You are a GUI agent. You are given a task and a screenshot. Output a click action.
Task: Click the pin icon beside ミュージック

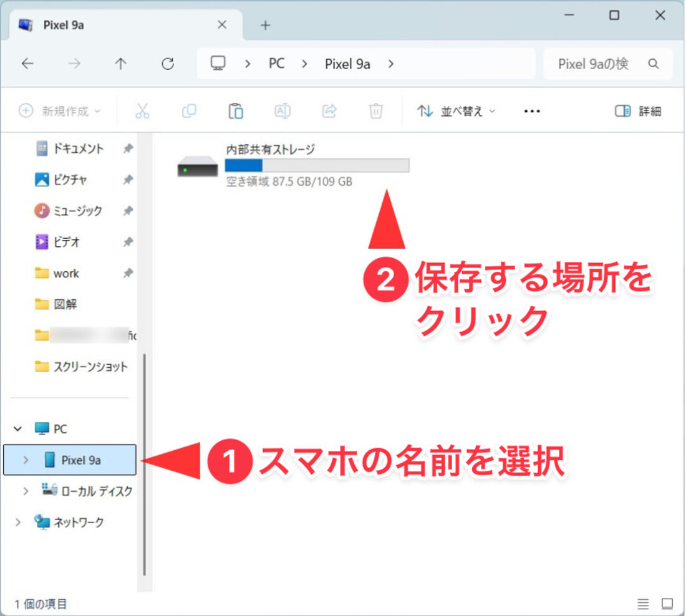click(x=128, y=211)
